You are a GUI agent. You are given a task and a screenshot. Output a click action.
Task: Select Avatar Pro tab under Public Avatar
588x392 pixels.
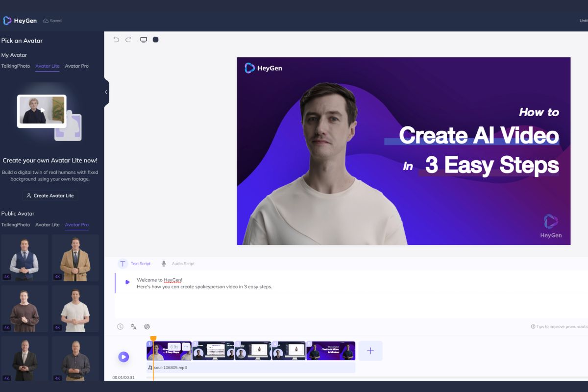coord(77,225)
